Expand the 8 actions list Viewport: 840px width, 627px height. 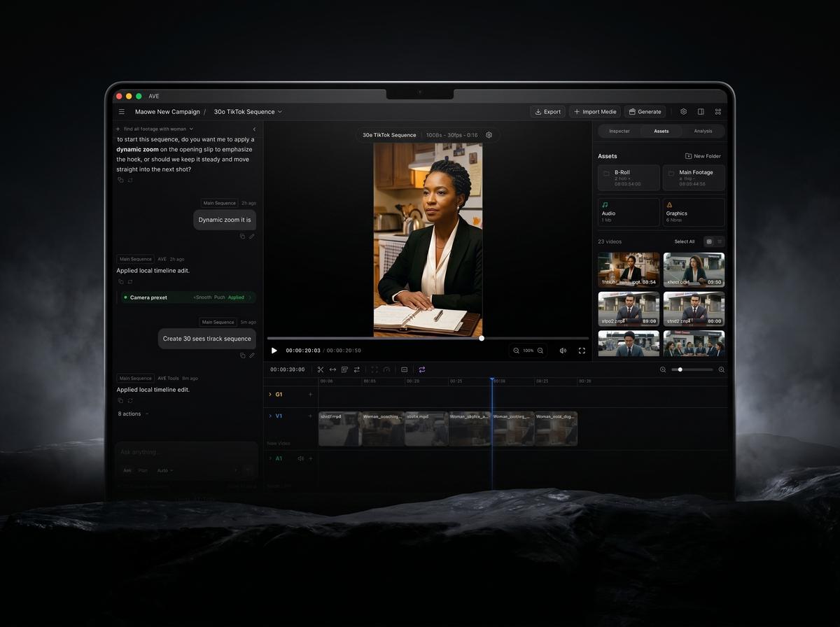tap(133, 414)
